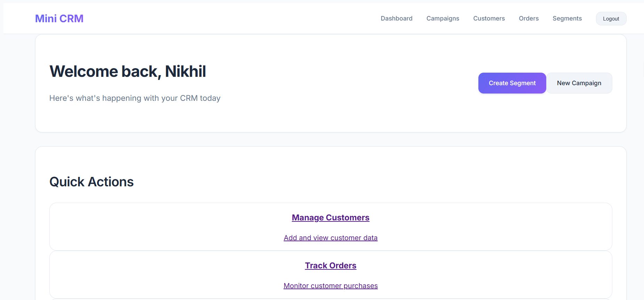
Task: Switch to the Orders page
Action: [528, 18]
